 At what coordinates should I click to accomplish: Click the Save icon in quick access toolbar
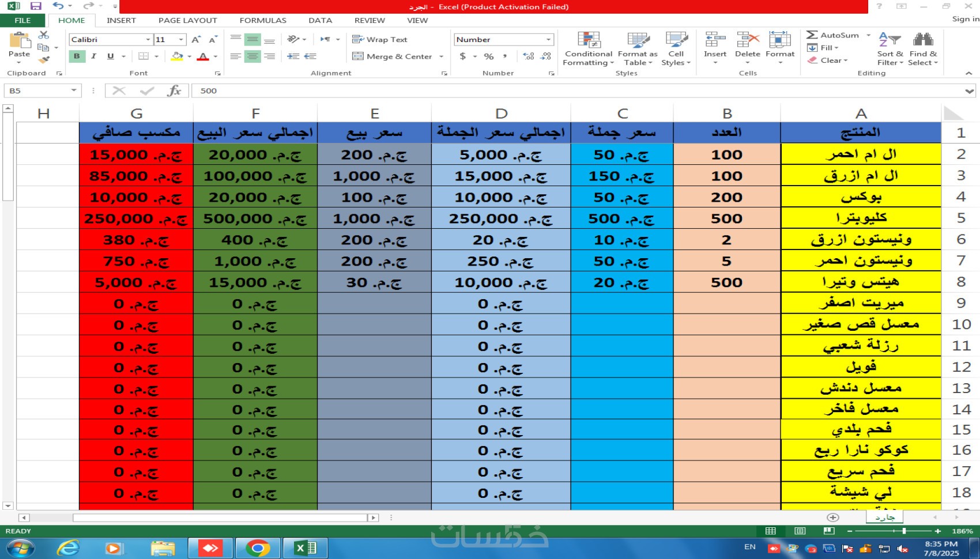click(x=36, y=6)
